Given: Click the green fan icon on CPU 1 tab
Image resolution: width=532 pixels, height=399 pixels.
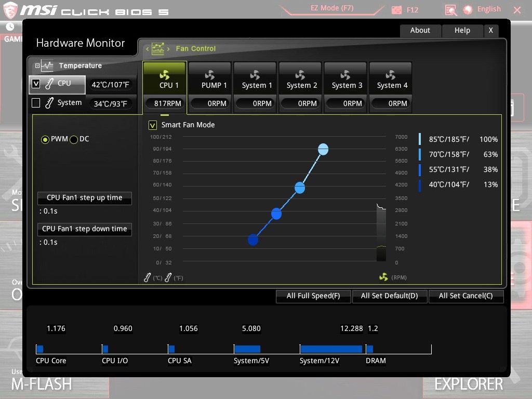Looking at the screenshot, I should (x=165, y=75).
